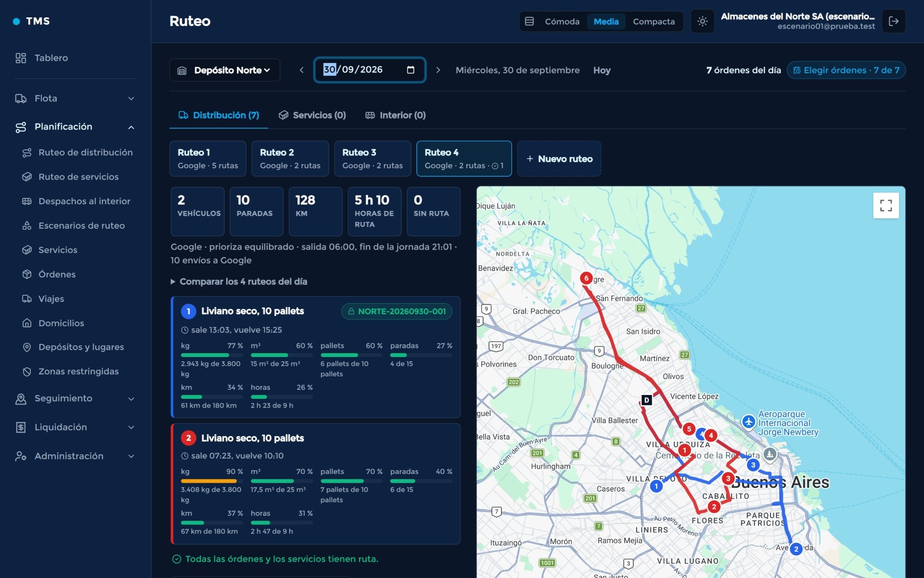Image resolution: width=924 pixels, height=578 pixels.
Task: Expand the Seguimiento sidebar section
Action: click(x=75, y=398)
